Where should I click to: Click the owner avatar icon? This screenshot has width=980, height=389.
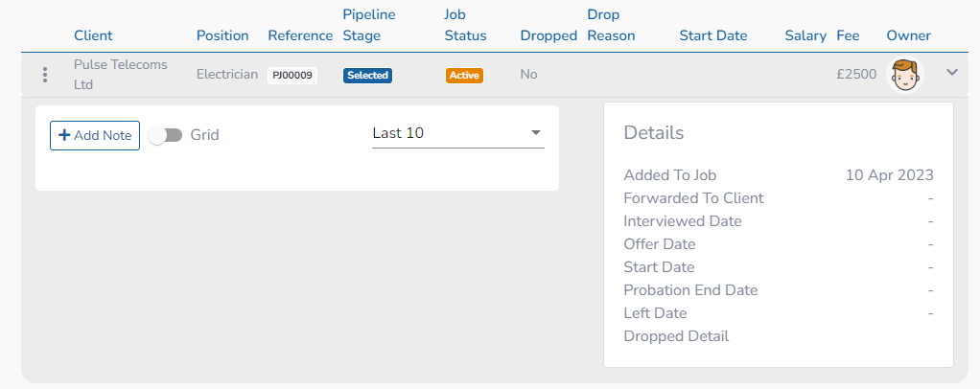(906, 75)
